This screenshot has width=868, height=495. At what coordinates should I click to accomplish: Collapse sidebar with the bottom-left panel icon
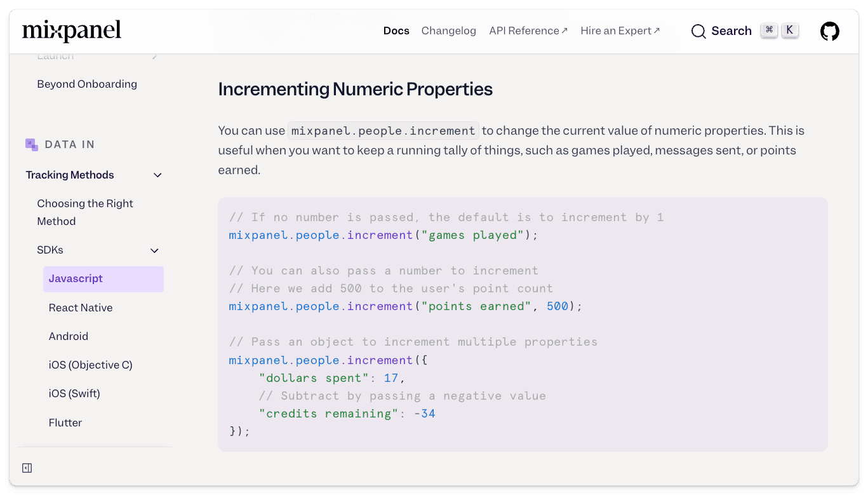coord(27,468)
